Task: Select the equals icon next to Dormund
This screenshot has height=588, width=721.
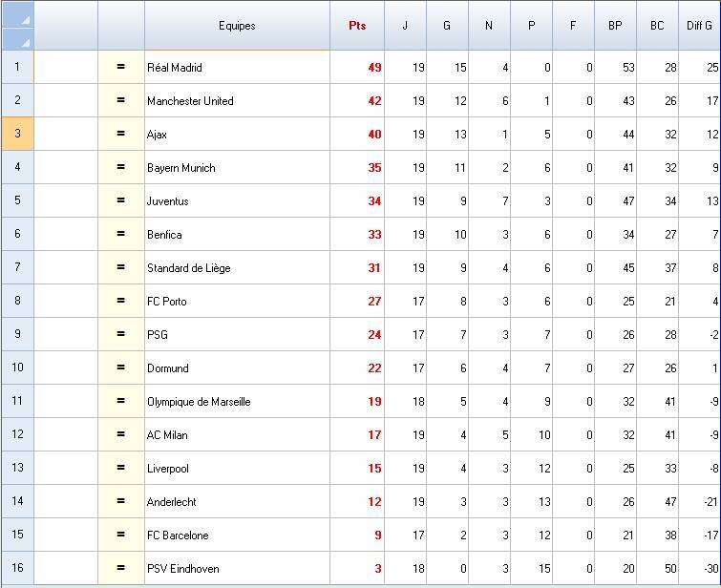Action: pos(120,367)
